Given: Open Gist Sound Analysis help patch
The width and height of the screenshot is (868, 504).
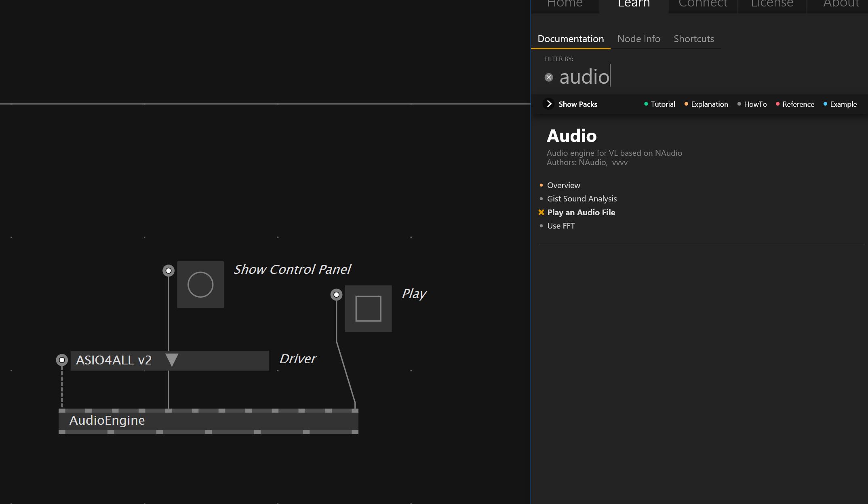Looking at the screenshot, I should (x=581, y=199).
